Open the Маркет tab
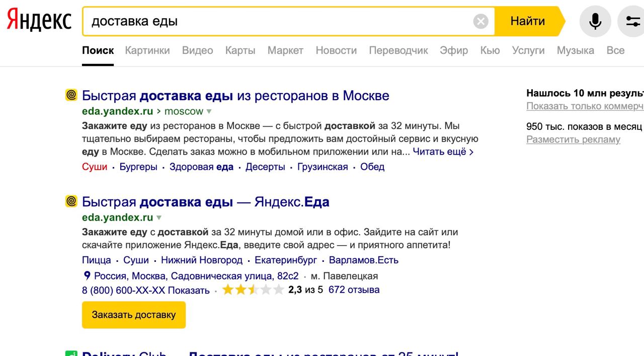 tap(285, 50)
